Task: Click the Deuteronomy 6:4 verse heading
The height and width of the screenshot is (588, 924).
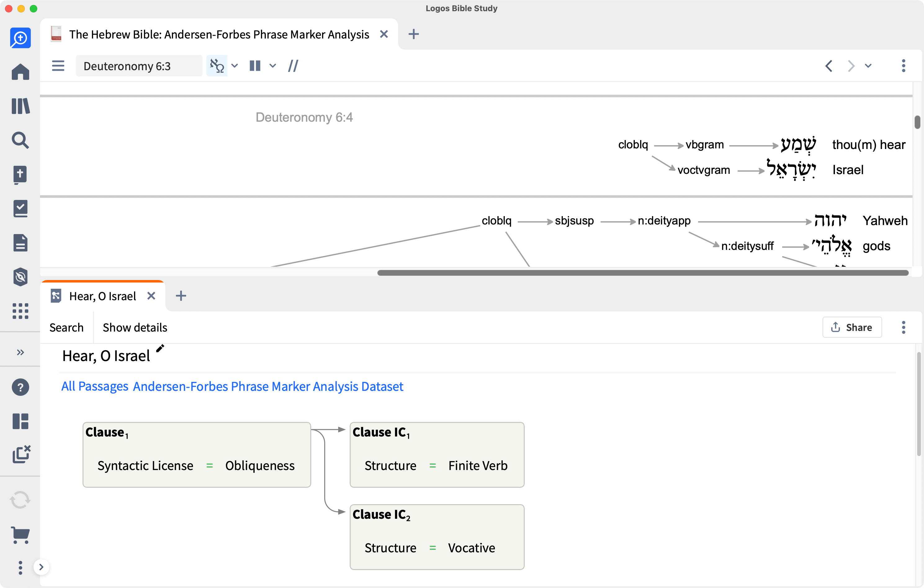Action: click(304, 117)
